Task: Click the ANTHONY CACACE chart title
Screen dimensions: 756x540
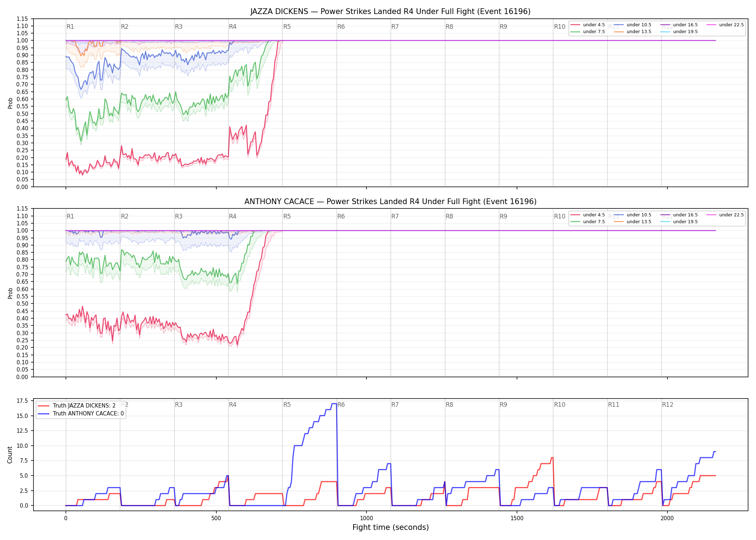Action: coord(390,202)
